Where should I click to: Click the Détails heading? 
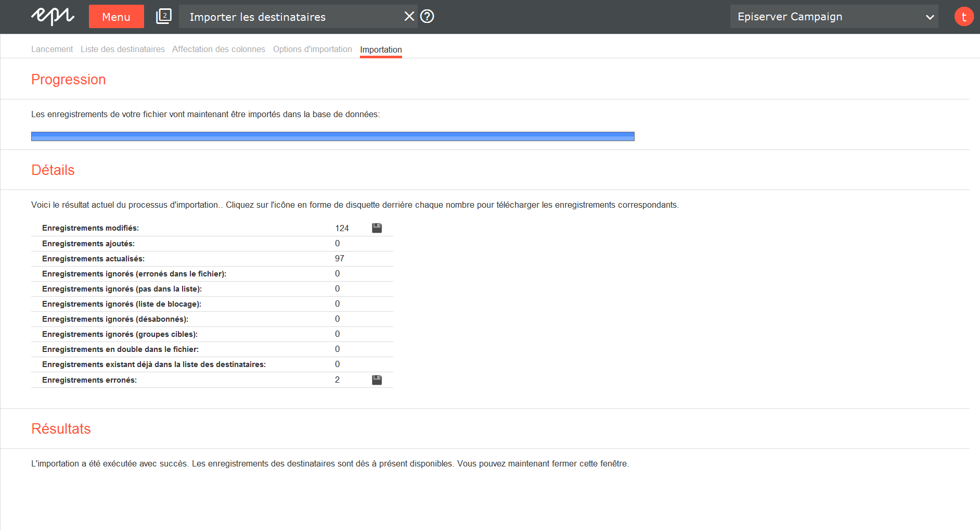[53, 170]
